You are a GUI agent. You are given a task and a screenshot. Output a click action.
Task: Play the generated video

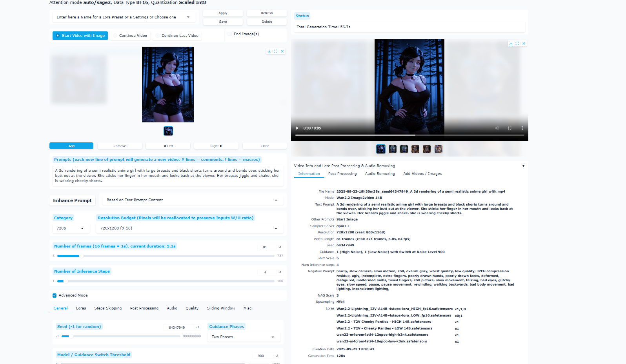pos(297,128)
